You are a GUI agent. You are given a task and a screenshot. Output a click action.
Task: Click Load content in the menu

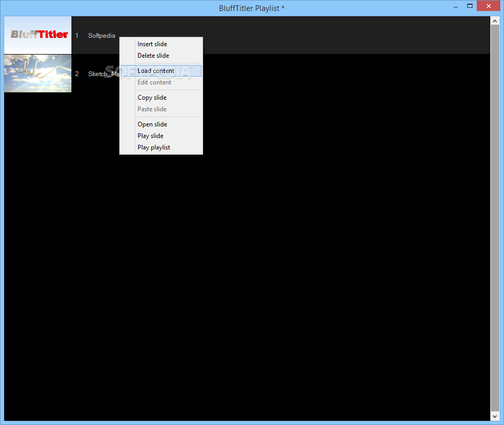point(161,71)
